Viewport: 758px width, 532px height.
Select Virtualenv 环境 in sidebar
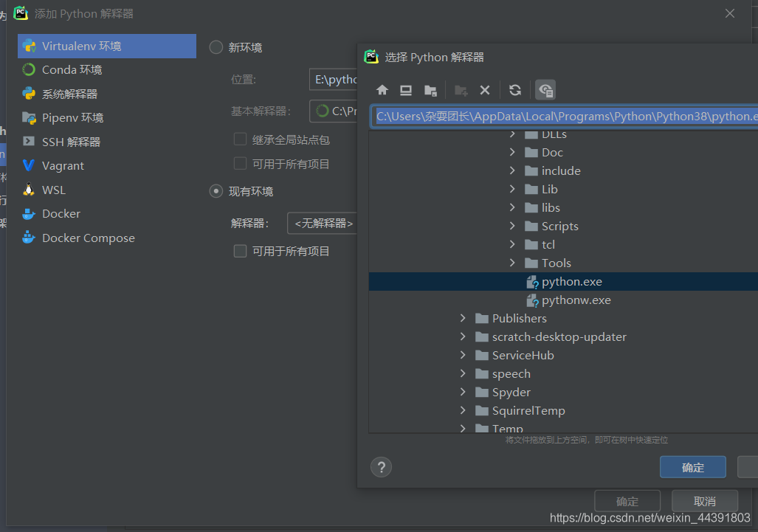click(107, 46)
